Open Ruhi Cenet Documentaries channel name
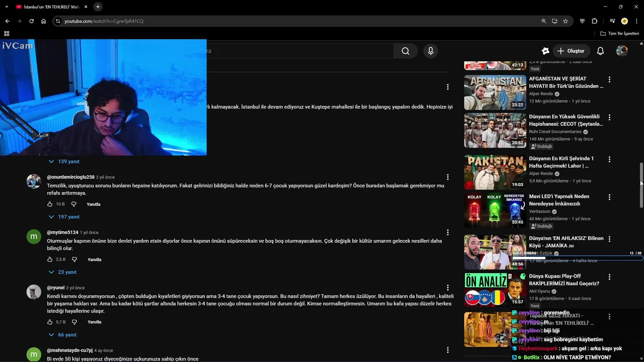 tap(555, 132)
